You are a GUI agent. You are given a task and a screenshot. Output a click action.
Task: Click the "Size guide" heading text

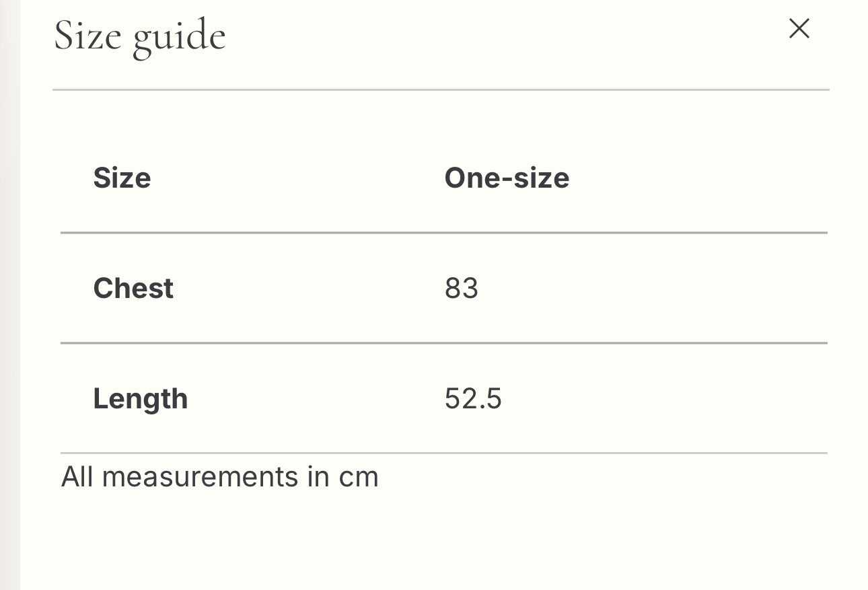140,38
